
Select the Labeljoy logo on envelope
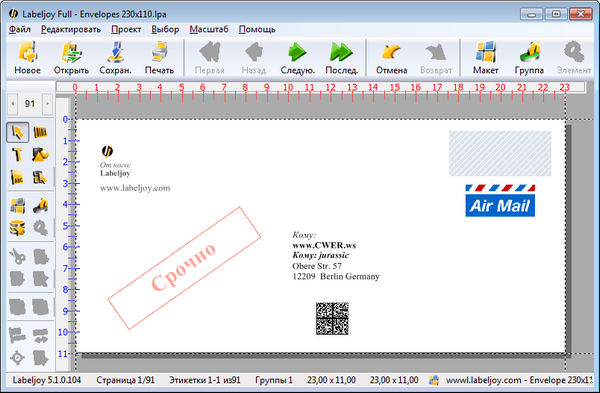coord(107,151)
